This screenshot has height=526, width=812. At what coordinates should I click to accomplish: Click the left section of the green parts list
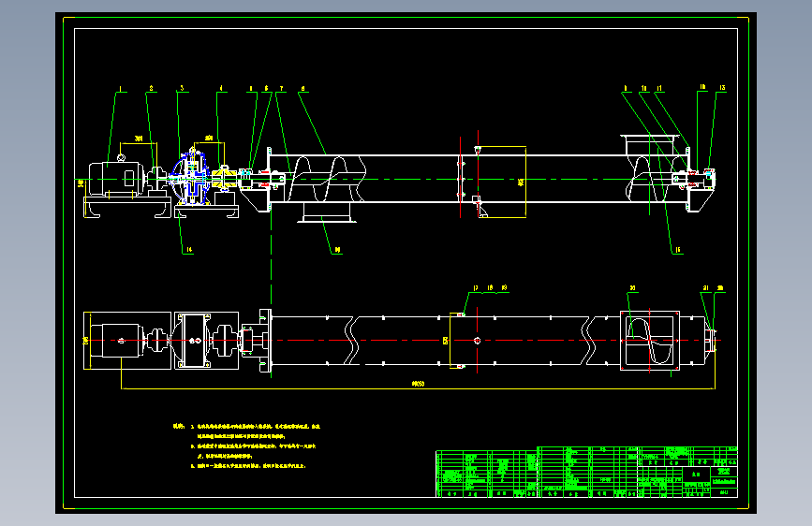pos(487,474)
